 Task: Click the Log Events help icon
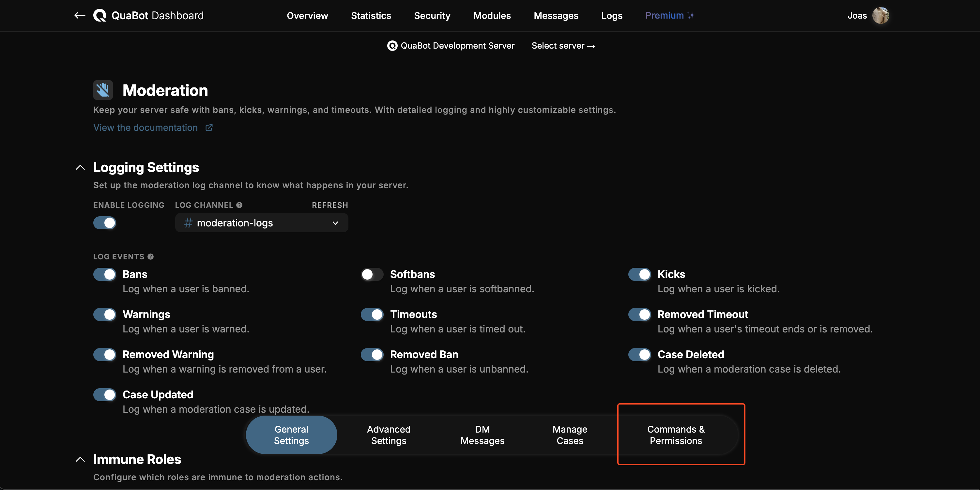(151, 256)
